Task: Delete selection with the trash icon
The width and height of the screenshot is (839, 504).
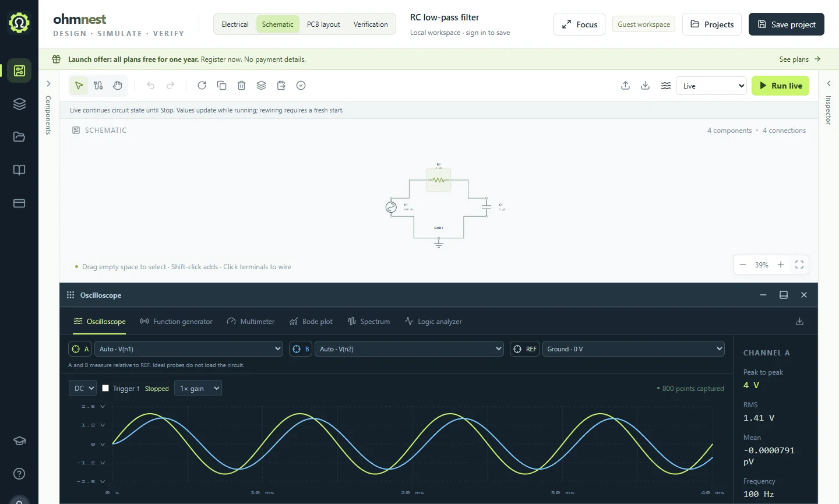Action: click(x=242, y=86)
